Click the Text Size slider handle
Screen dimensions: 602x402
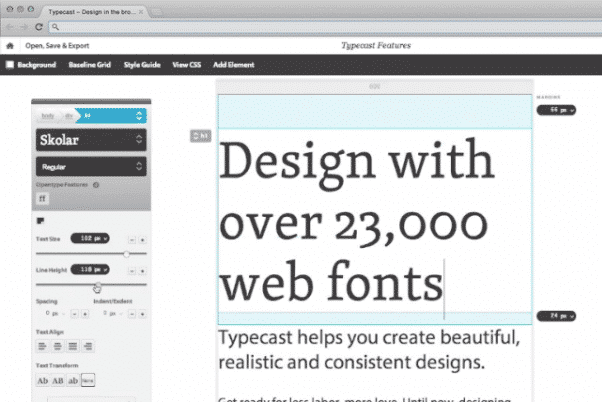click(126, 254)
